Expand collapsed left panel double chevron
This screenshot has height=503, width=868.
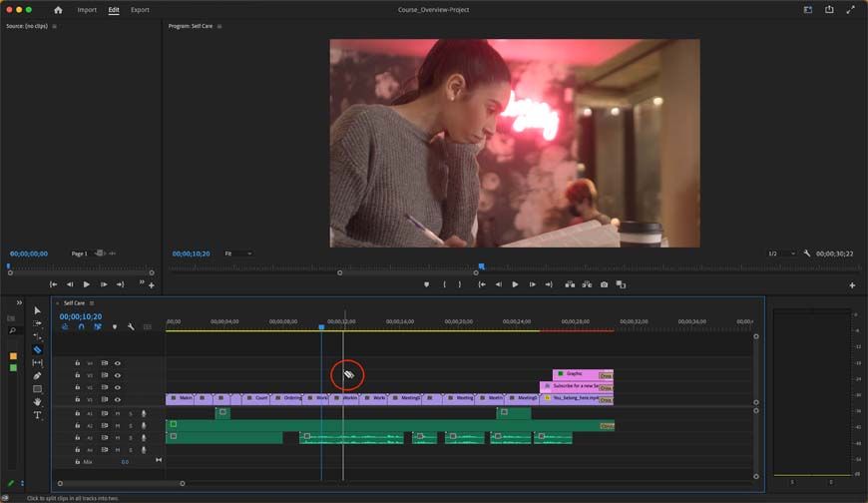[x=19, y=302]
